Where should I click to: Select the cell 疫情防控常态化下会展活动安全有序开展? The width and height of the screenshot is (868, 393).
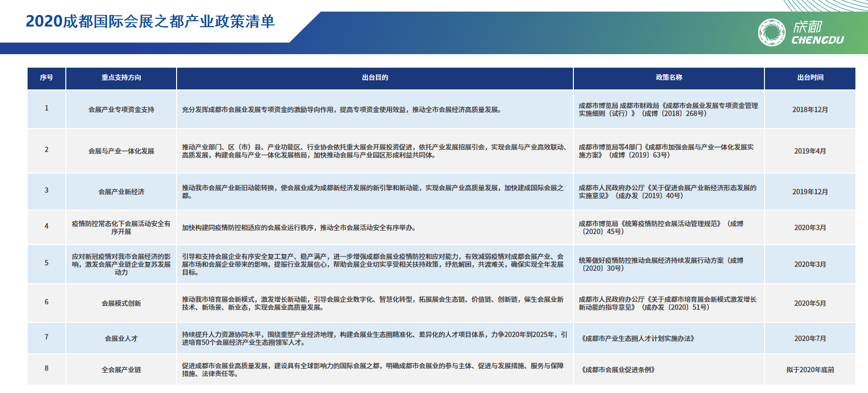(121, 228)
